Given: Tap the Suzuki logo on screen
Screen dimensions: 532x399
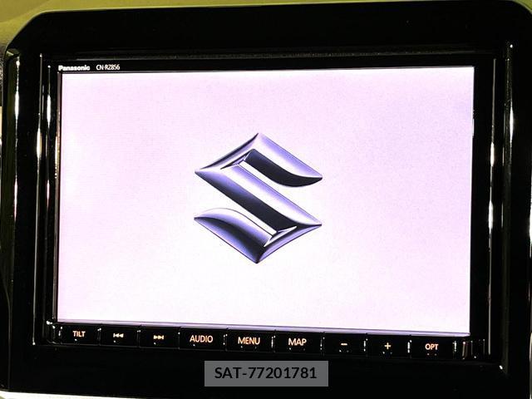Looking at the screenshot, I should [x=259, y=198].
